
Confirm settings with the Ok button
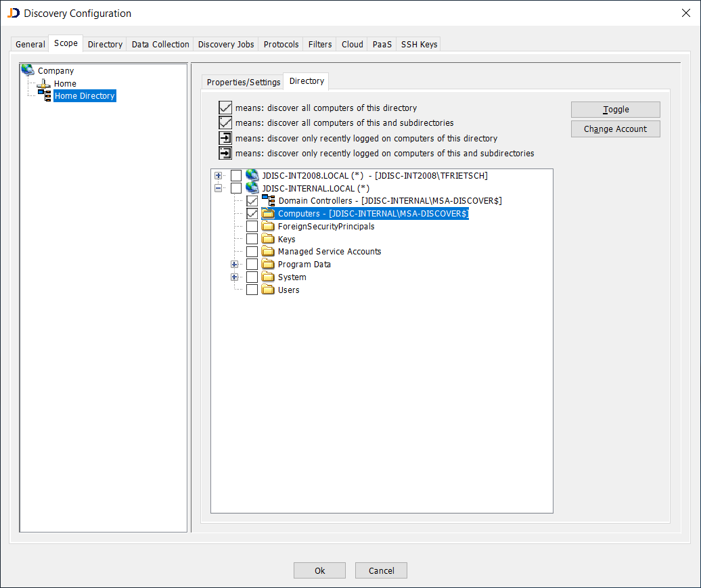pyautogui.click(x=319, y=570)
